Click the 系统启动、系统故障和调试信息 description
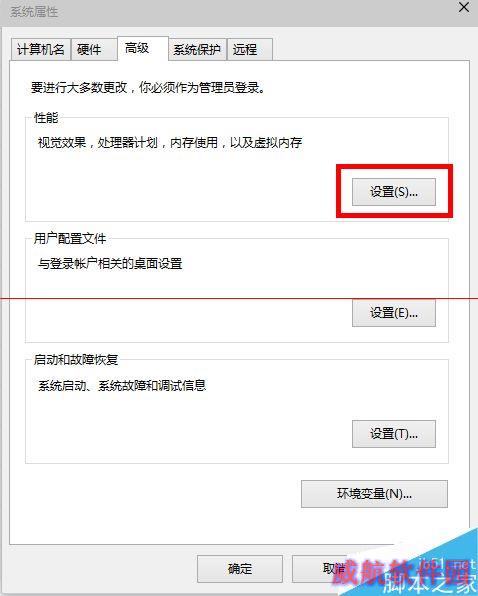This screenshot has height=596, width=478. (x=122, y=385)
